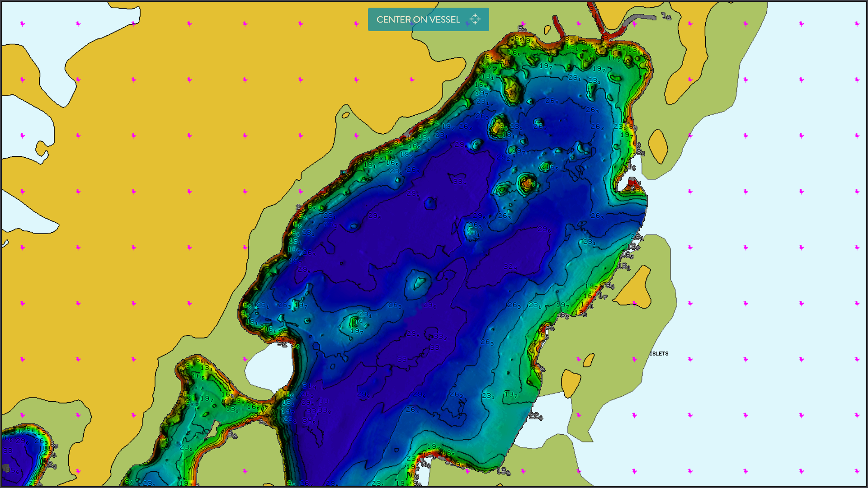Select the tiny islet on northwest shoreline

point(346,115)
